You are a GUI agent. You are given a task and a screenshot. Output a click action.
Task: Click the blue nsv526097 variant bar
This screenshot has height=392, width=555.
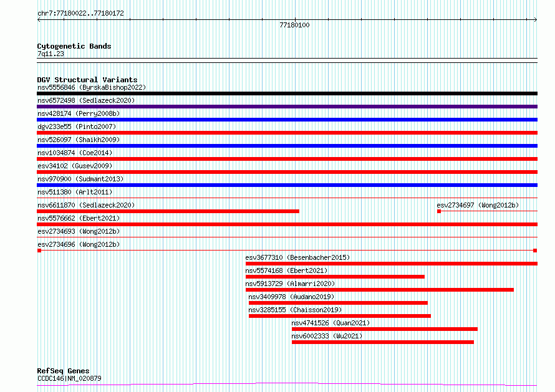[x=287, y=146]
